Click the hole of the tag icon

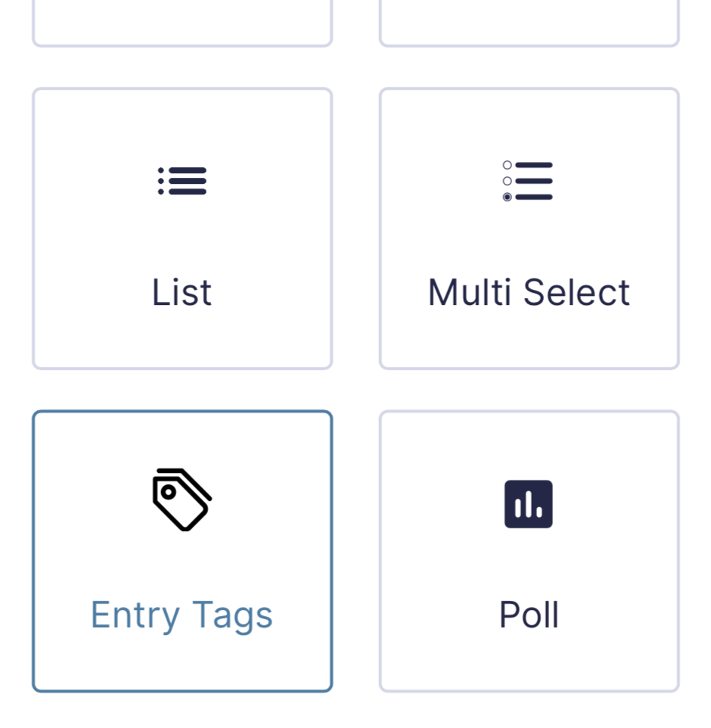tap(169, 492)
